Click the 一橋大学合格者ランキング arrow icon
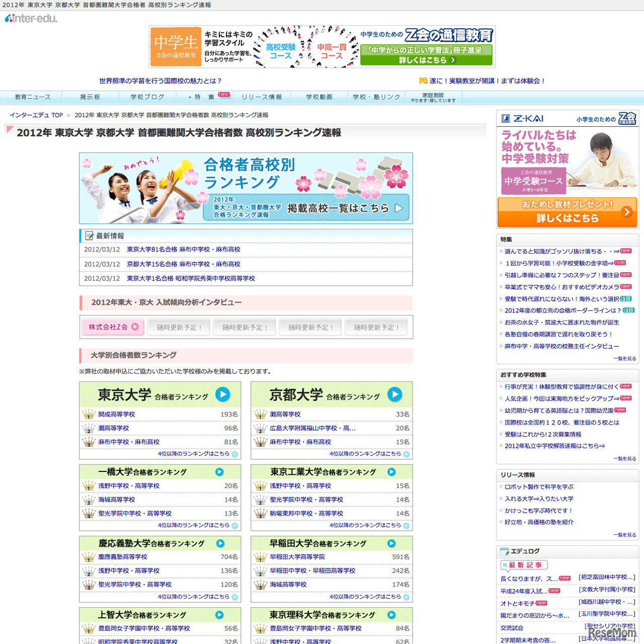The width and height of the screenshot is (644, 644). point(219,472)
